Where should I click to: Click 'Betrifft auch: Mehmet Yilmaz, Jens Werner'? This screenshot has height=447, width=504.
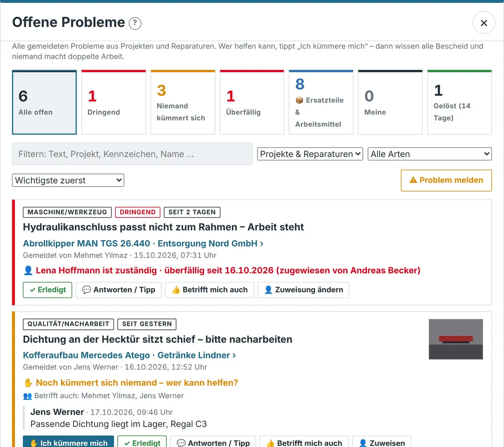(x=103, y=396)
